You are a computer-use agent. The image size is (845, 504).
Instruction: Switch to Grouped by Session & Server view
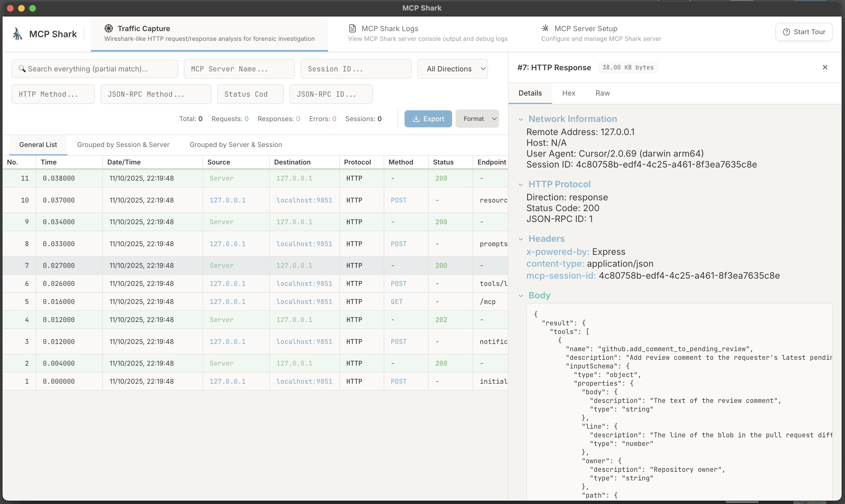point(123,145)
